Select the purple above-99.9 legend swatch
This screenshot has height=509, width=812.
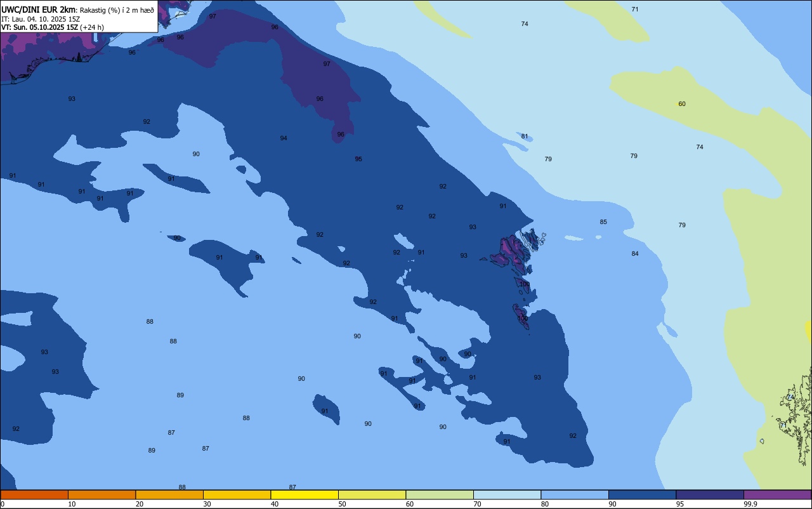[777, 494]
